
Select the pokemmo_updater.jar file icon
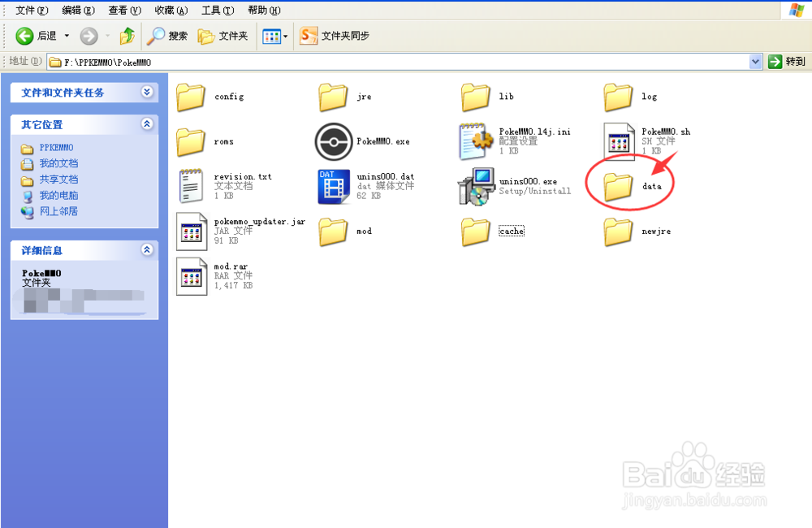[x=192, y=231]
